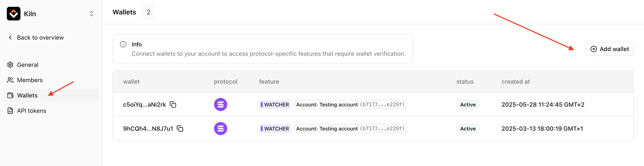Open the API tokens page
Image resolution: width=644 pixels, height=166 pixels.
pyautogui.click(x=31, y=111)
